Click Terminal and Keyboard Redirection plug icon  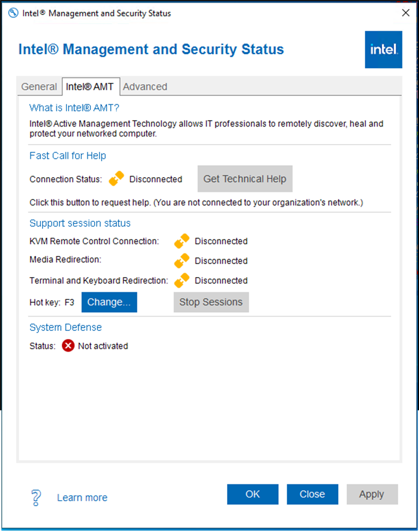tap(182, 280)
